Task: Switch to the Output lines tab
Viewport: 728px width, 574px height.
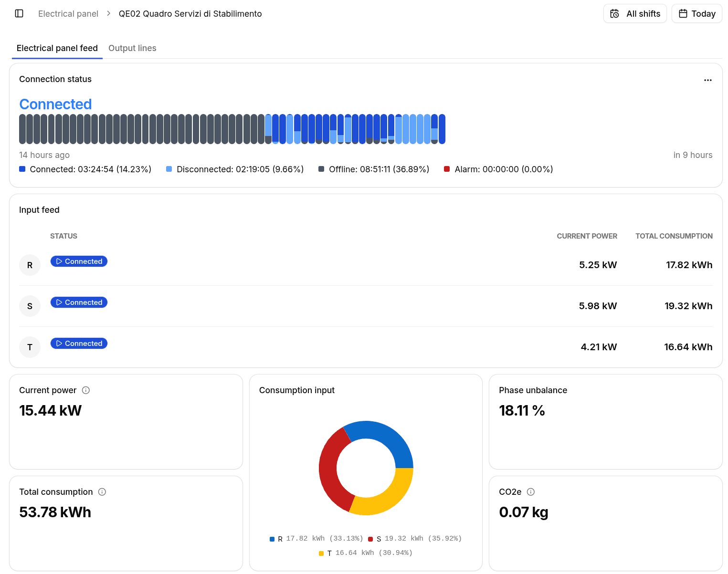Action: 132,48
